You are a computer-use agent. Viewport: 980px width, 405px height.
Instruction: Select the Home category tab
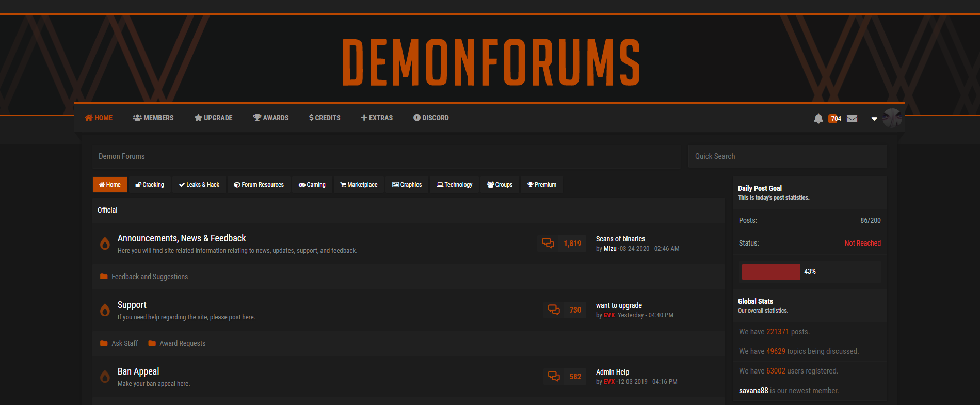tap(110, 185)
